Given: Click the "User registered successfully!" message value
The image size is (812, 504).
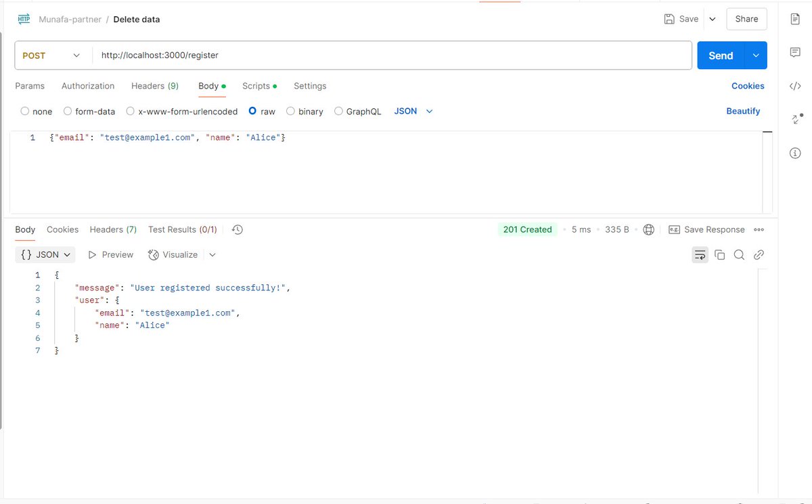Looking at the screenshot, I should pyautogui.click(x=208, y=288).
